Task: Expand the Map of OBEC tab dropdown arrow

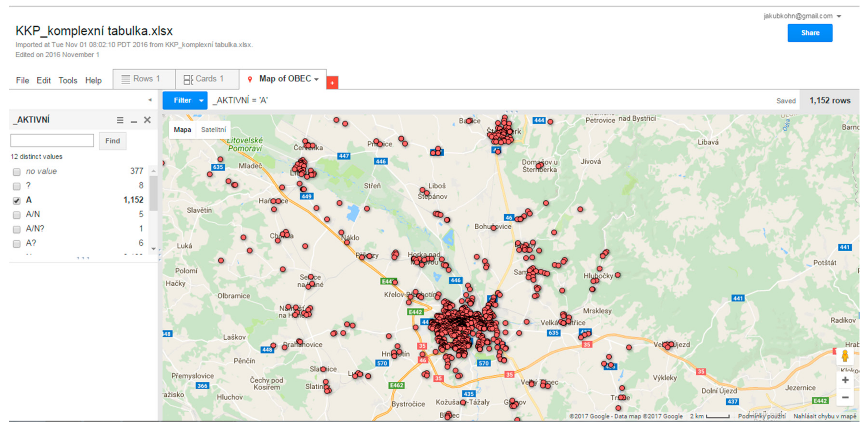Action: click(x=316, y=79)
